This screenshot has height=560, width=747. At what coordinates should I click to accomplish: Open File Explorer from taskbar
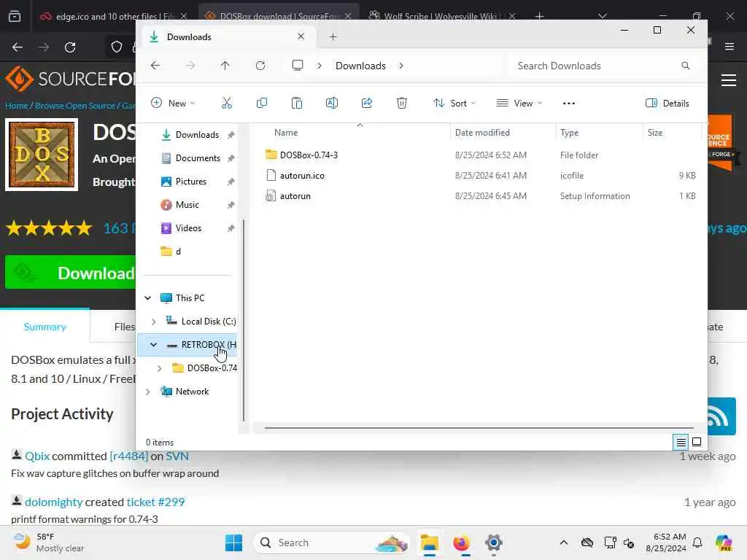429,542
